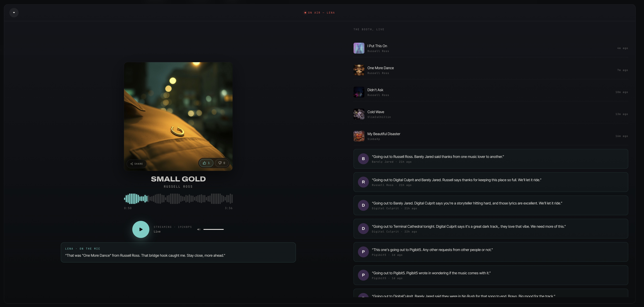Viewport: 644px width, 307px height.
Task: Click D avatar on storyteller shoutout
Action: pos(363,205)
